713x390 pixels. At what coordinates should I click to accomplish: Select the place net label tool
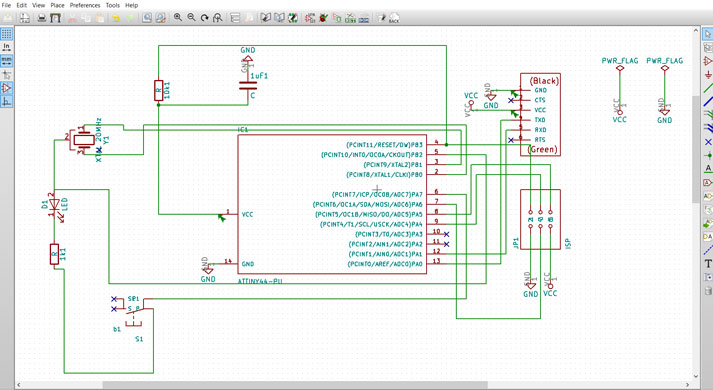708,169
